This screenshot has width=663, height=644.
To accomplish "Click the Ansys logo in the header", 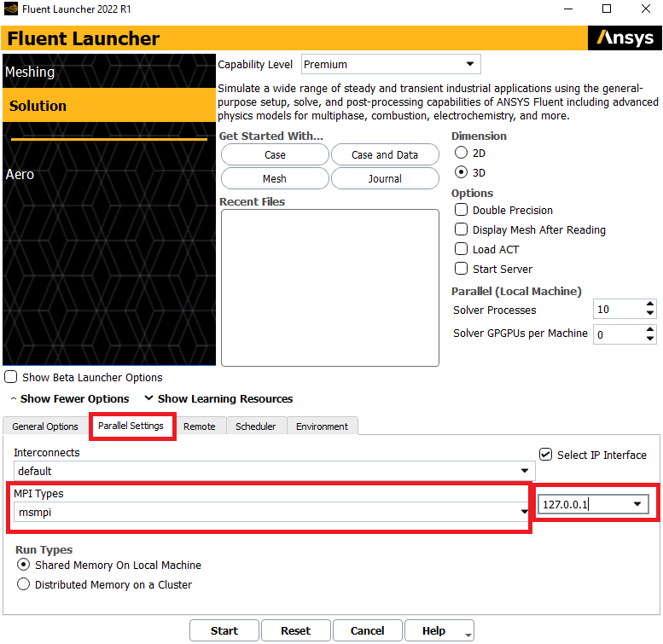I will pos(625,38).
